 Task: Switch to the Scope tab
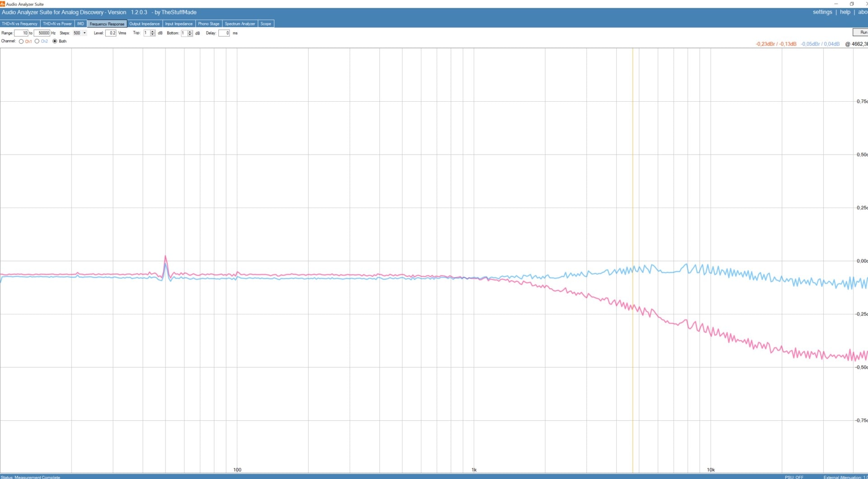[x=266, y=24]
